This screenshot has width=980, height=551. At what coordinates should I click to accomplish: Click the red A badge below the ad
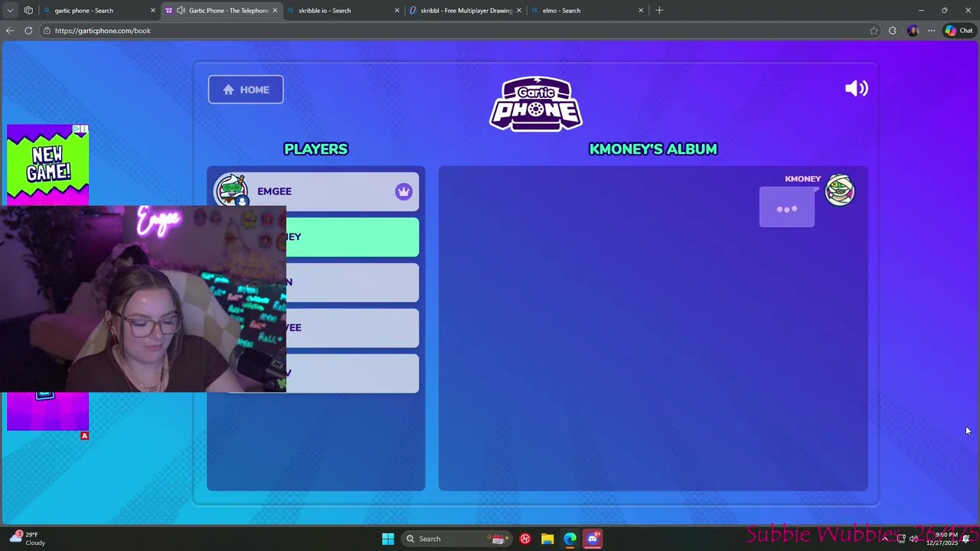[84, 435]
